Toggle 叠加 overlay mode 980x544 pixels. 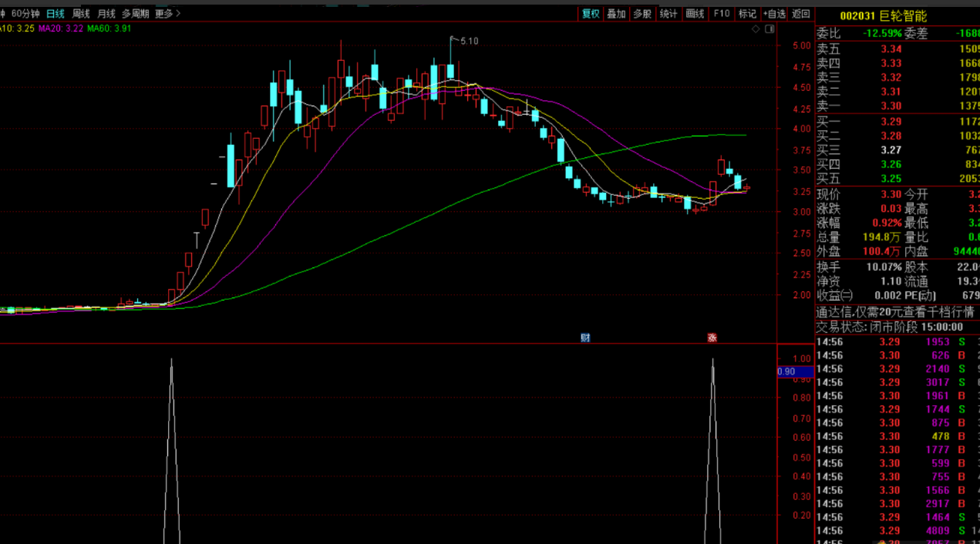tap(616, 14)
